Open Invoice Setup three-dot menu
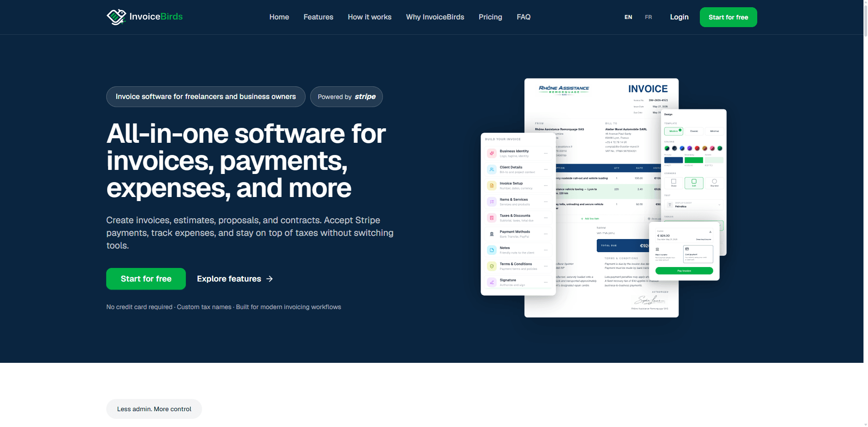Screen dimensions: 868x427 pos(546,186)
